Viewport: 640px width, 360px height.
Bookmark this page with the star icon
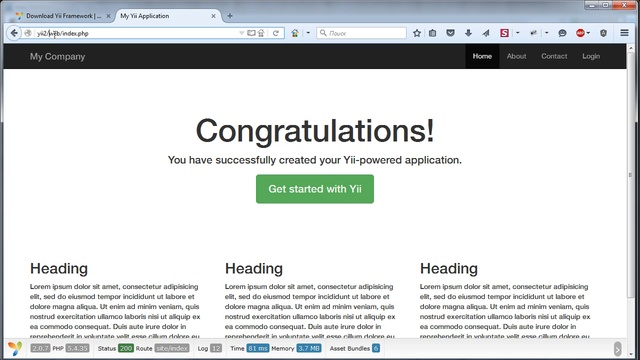click(417, 33)
